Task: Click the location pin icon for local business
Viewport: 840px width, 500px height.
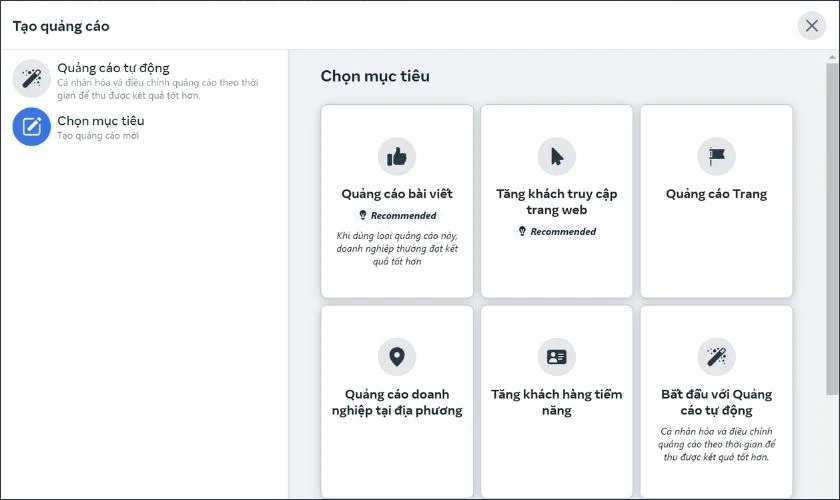Action: (x=397, y=356)
